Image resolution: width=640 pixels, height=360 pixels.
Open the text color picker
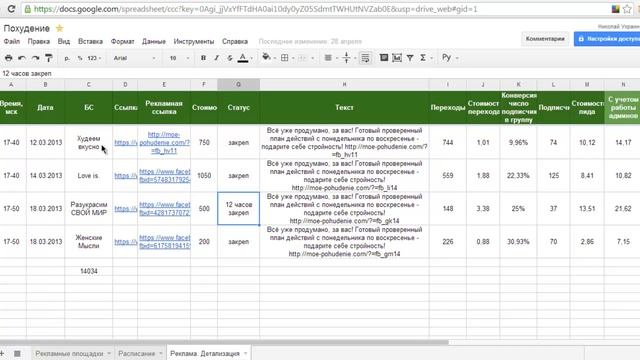[244, 58]
